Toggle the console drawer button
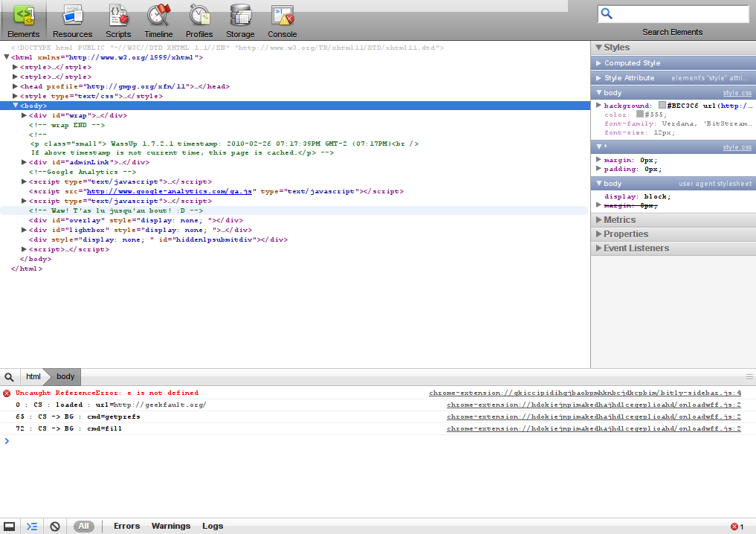The image size is (756, 534). point(32,527)
